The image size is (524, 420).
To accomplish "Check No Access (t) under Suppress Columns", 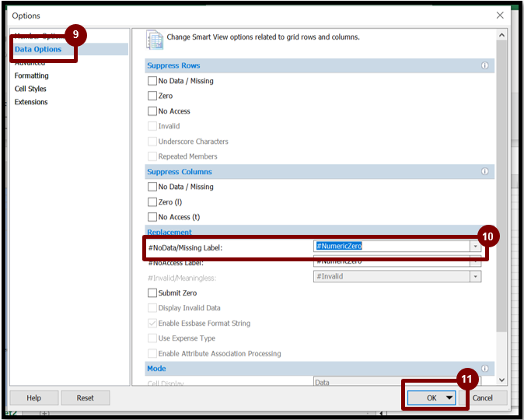I will (152, 217).
